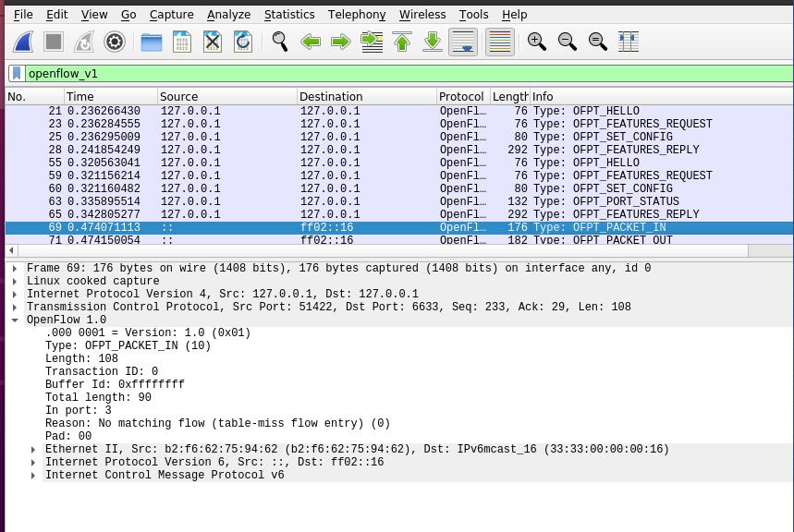Open capture options gear icon

pyautogui.click(x=115, y=42)
